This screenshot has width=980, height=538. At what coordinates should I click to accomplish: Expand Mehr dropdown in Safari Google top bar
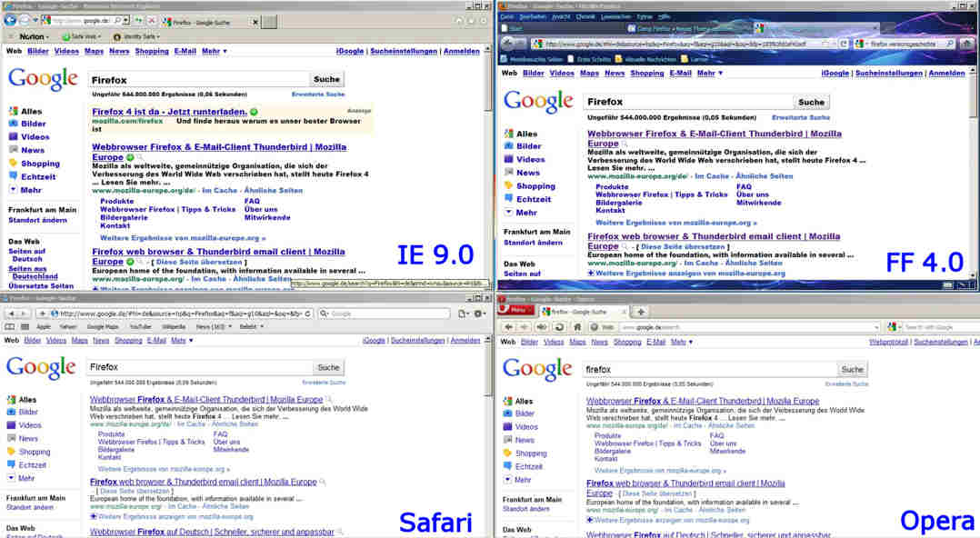coord(182,341)
